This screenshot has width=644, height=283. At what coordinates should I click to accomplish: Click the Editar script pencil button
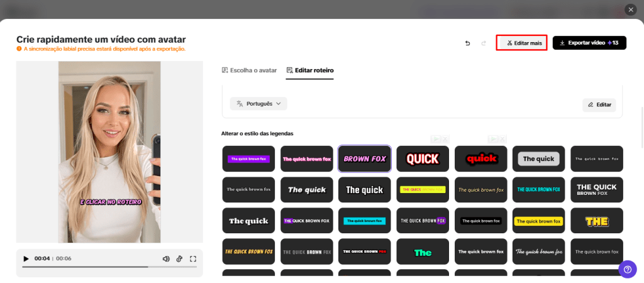[599, 105]
